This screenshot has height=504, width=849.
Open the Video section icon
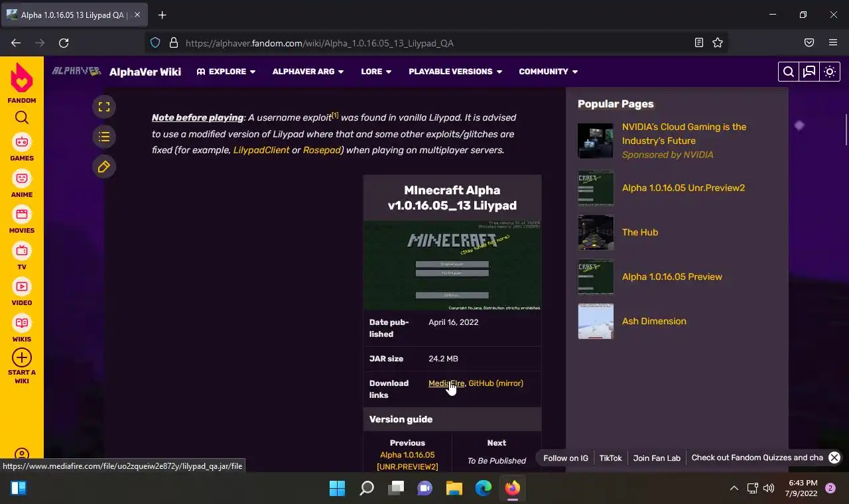pyautogui.click(x=22, y=286)
